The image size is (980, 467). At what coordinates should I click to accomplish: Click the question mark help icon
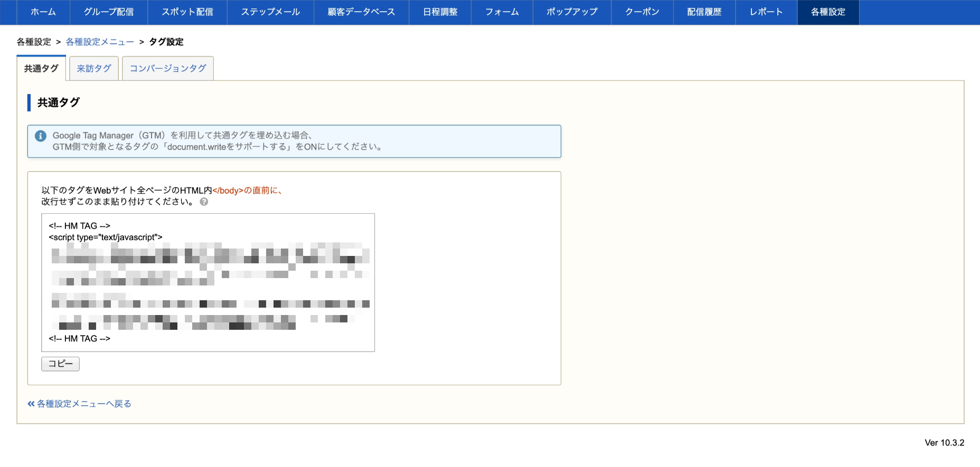coord(204,202)
